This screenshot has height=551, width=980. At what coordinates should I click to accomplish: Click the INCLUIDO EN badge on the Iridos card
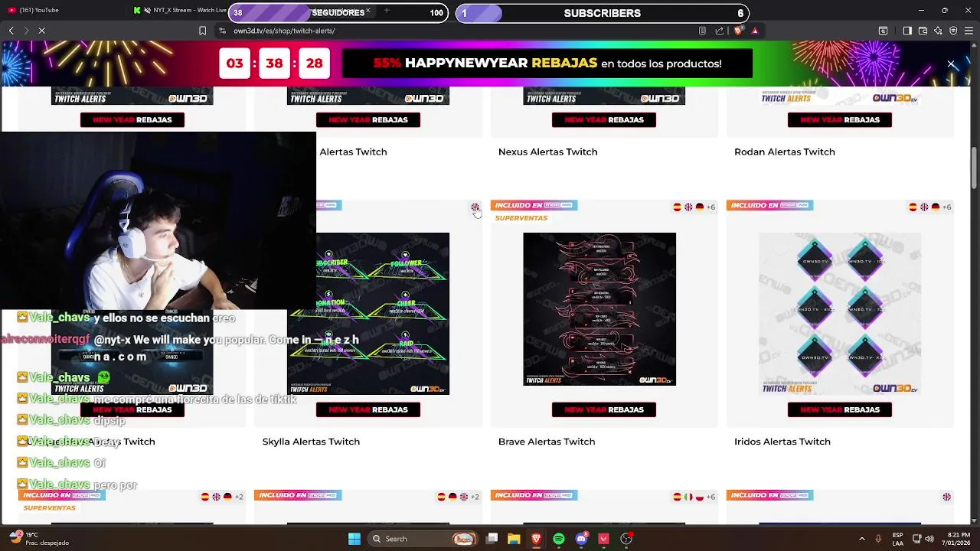tap(769, 205)
